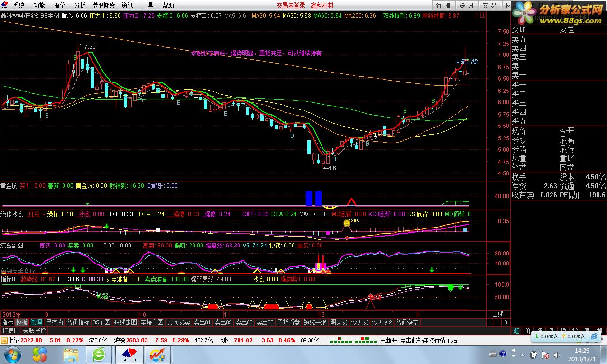Switch to 短线走图 template
607x364 pixels.
tap(126, 322)
